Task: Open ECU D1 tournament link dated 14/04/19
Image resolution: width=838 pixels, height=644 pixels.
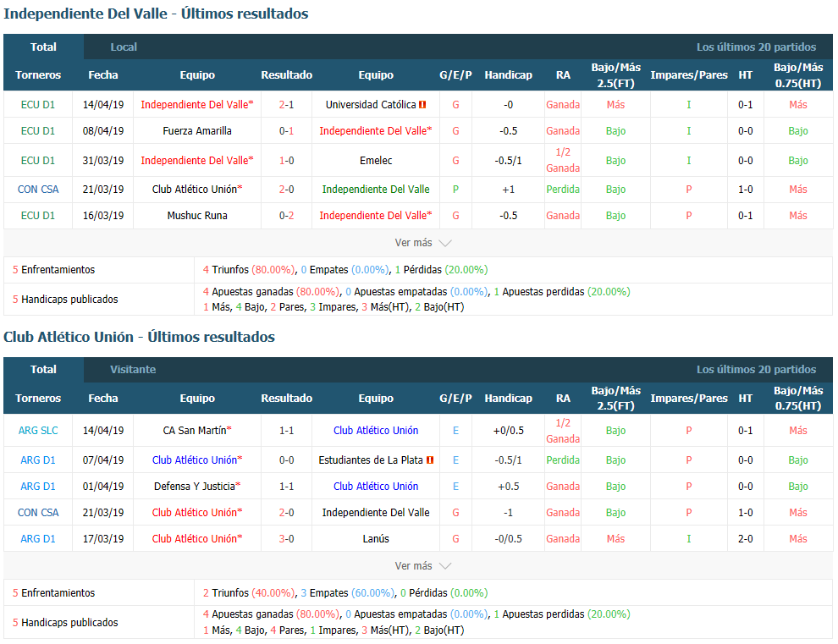Action: 38,105
